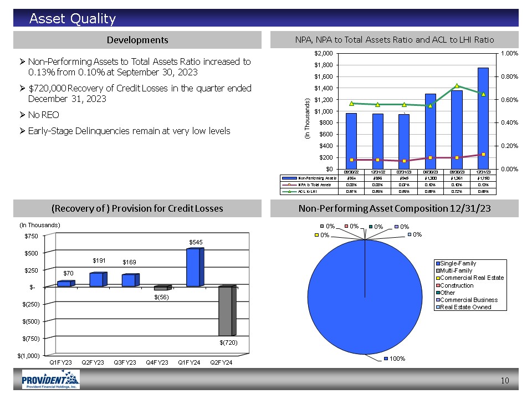Click the (Recovery of) Provision for Credit Losses header

coord(137,208)
